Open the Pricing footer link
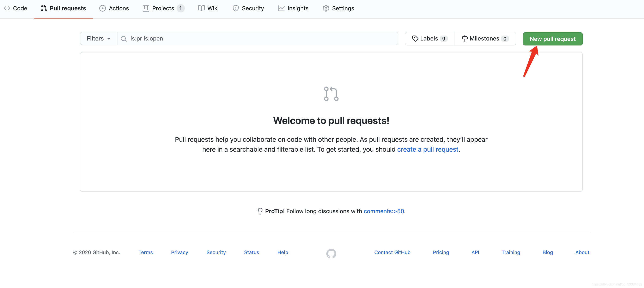This screenshot has height=288, width=644. [441, 252]
